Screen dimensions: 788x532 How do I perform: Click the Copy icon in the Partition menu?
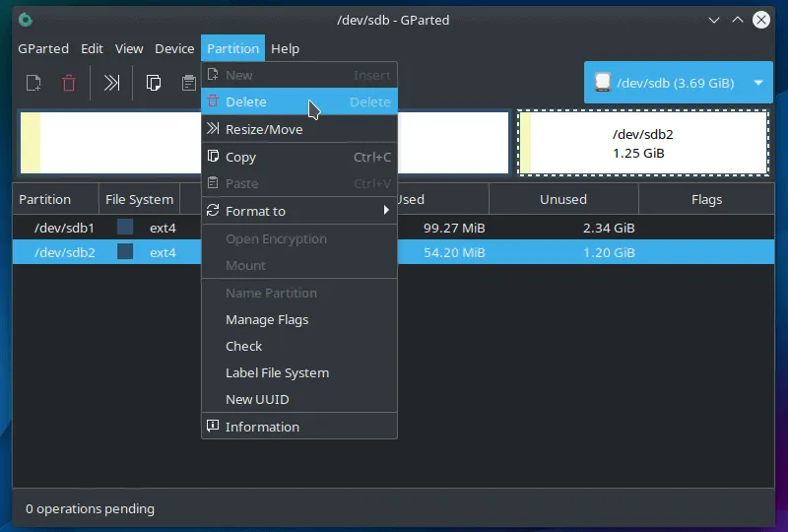(x=212, y=157)
